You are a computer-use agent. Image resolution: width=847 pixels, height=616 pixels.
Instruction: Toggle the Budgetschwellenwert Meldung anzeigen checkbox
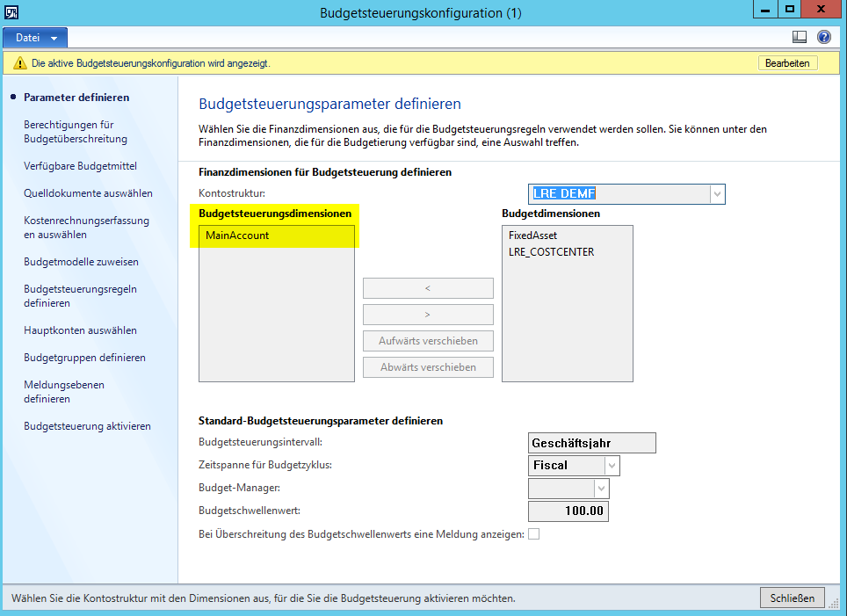533,534
